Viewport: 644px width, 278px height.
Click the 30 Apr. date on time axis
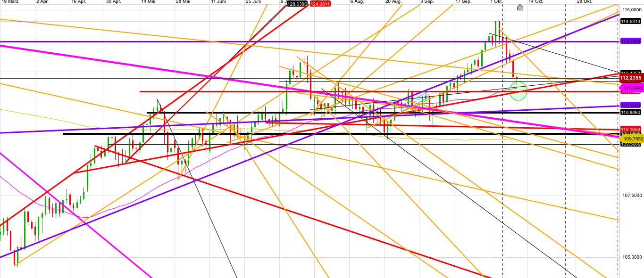click(x=114, y=2)
